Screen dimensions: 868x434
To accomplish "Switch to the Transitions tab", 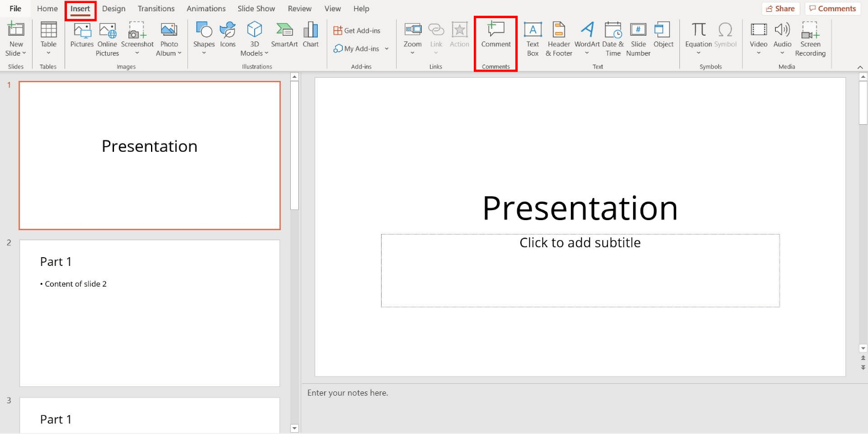I will pos(156,9).
